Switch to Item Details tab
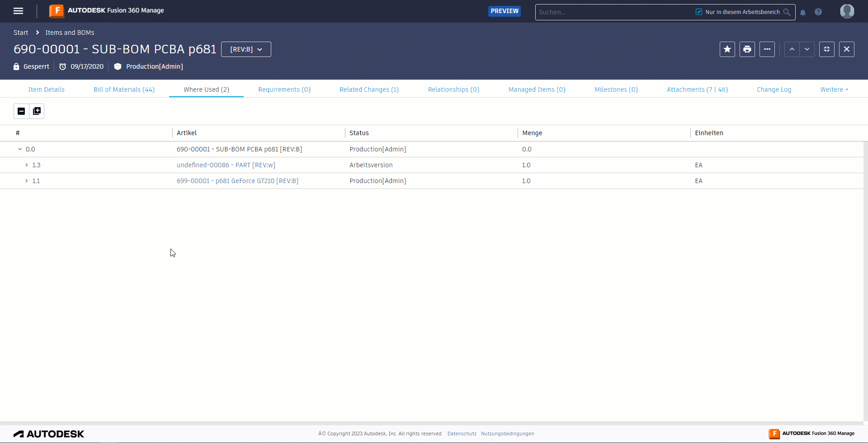The height and width of the screenshot is (443, 868). (x=46, y=90)
